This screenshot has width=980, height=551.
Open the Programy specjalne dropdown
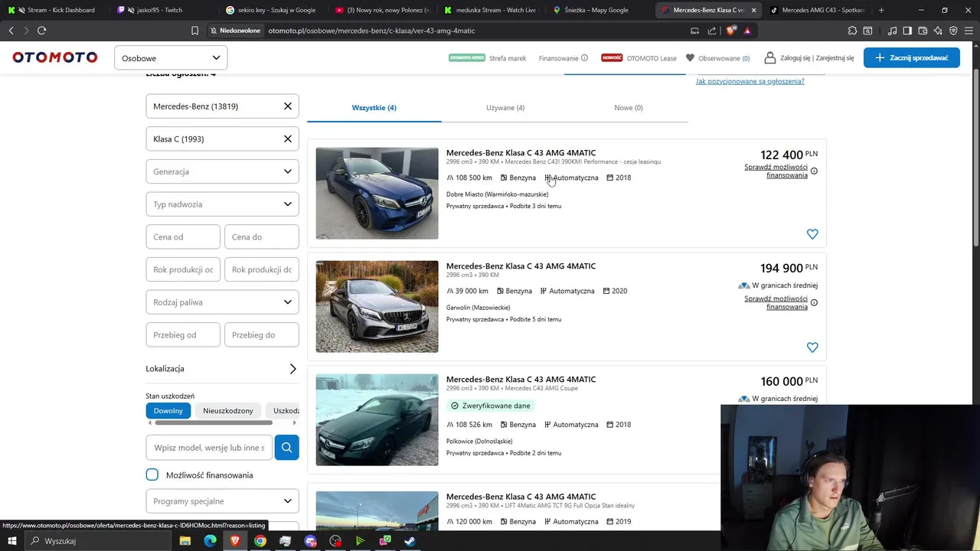222,501
